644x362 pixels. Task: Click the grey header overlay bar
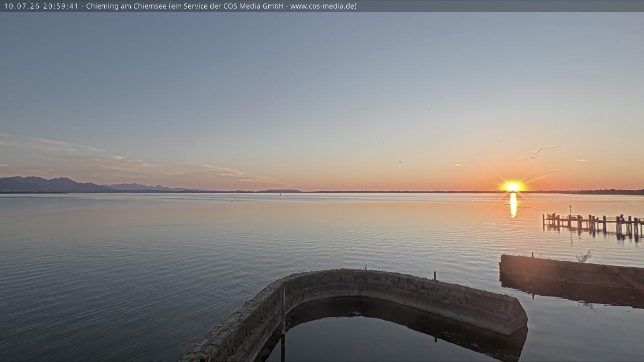point(322,6)
